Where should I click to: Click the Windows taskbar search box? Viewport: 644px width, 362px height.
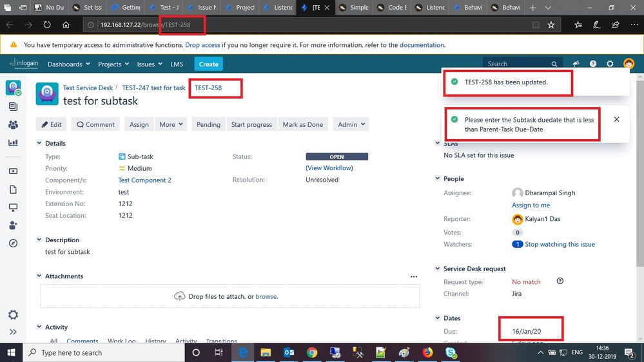[104, 352]
